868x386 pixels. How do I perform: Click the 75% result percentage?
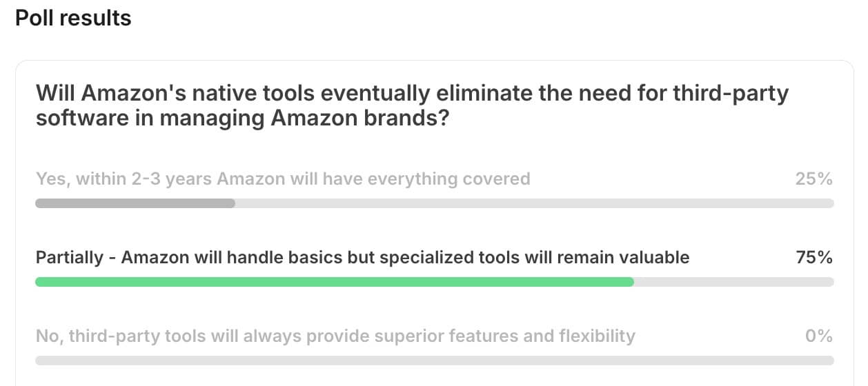pyautogui.click(x=815, y=258)
